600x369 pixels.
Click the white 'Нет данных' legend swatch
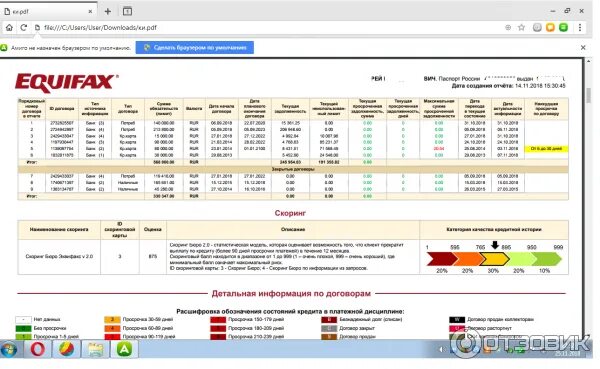click(23, 319)
